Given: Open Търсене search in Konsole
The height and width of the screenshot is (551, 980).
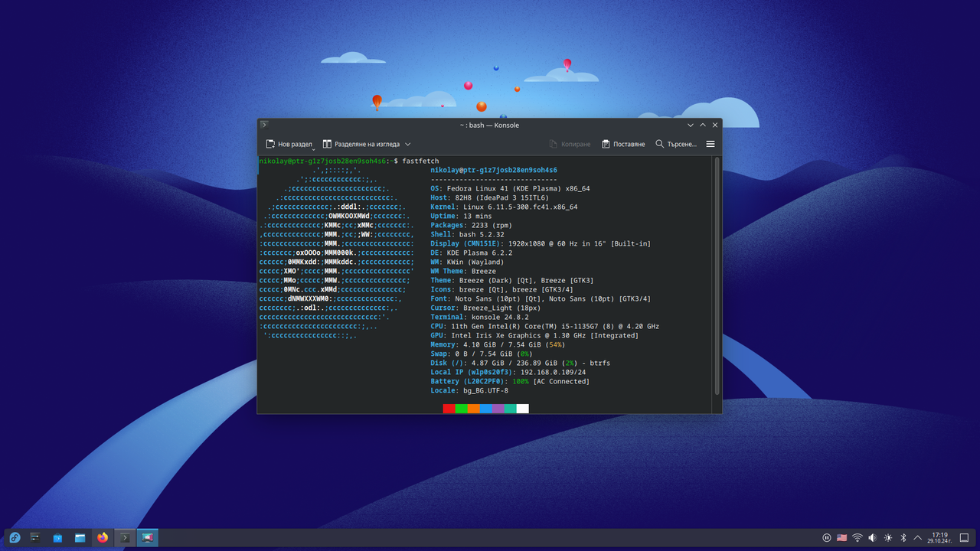Looking at the screenshot, I should tap(676, 144).
